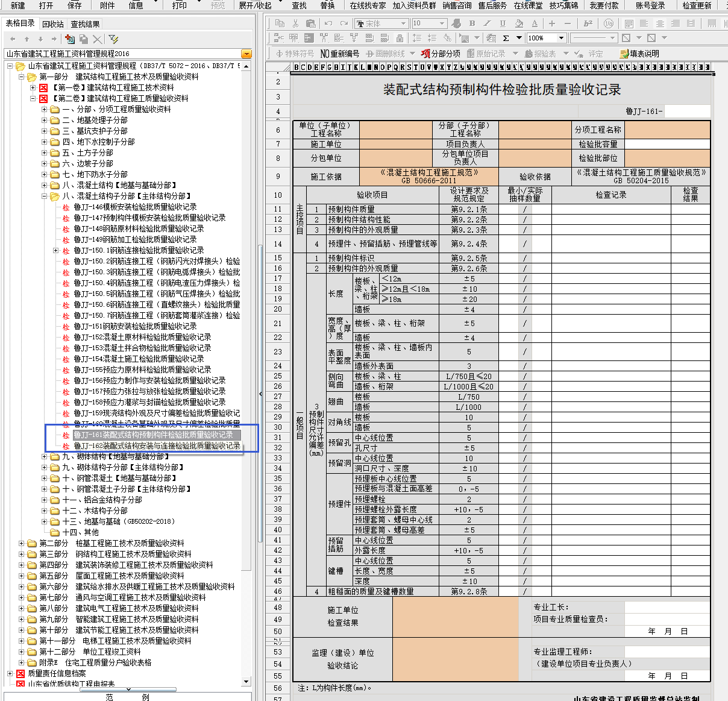Open the font size 10 dropdown
This screenshot has height=701, width=728.
pyautogui.click(x=442, y=24)
